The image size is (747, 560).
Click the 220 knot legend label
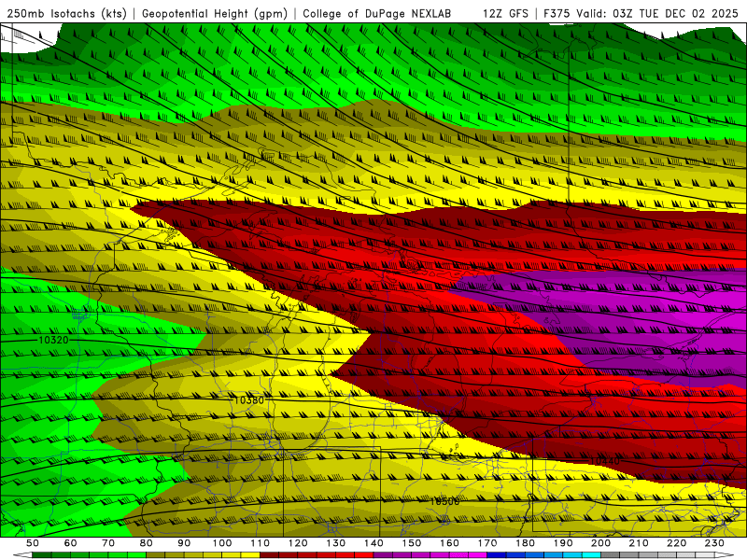pyautogui.click(x=676, y=543)
